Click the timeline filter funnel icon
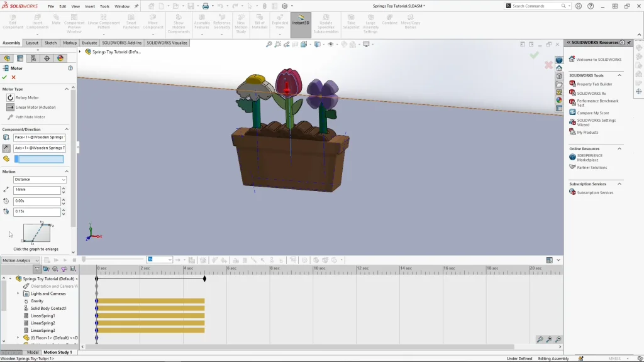 point(37,269)
